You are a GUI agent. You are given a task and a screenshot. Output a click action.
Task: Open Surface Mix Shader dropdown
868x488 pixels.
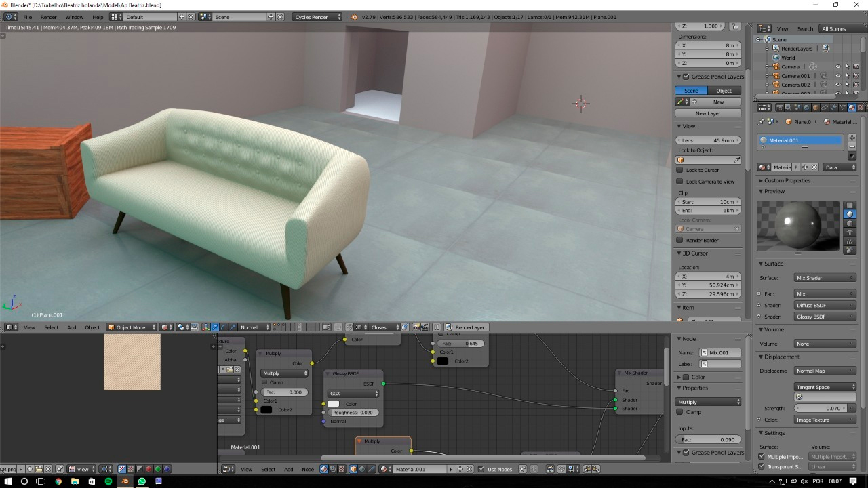coord(825,278)
